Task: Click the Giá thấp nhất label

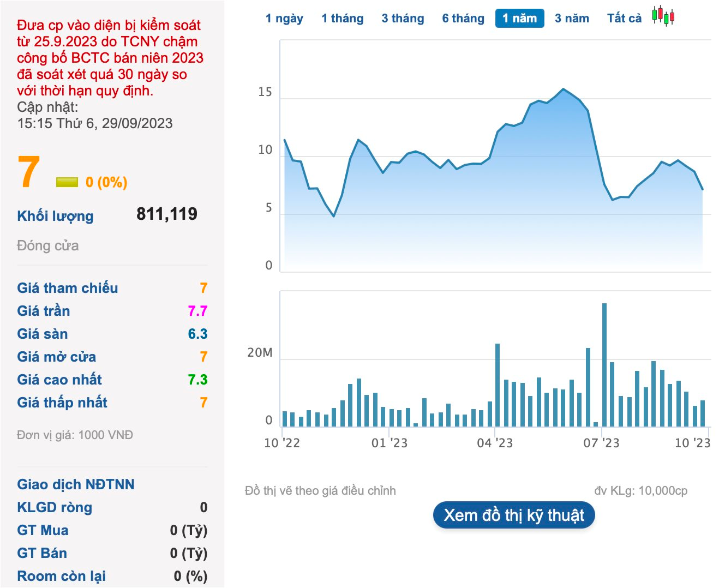Action: [62, 403]
